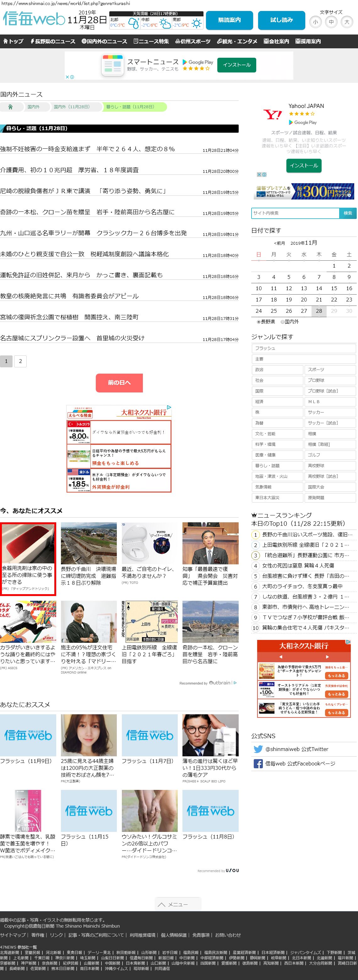This screenshot has width=358, height=980.
Task: Advance the 大和ネクスト銀行 ad carousel right arrow
Action: [x=327, y=657]
